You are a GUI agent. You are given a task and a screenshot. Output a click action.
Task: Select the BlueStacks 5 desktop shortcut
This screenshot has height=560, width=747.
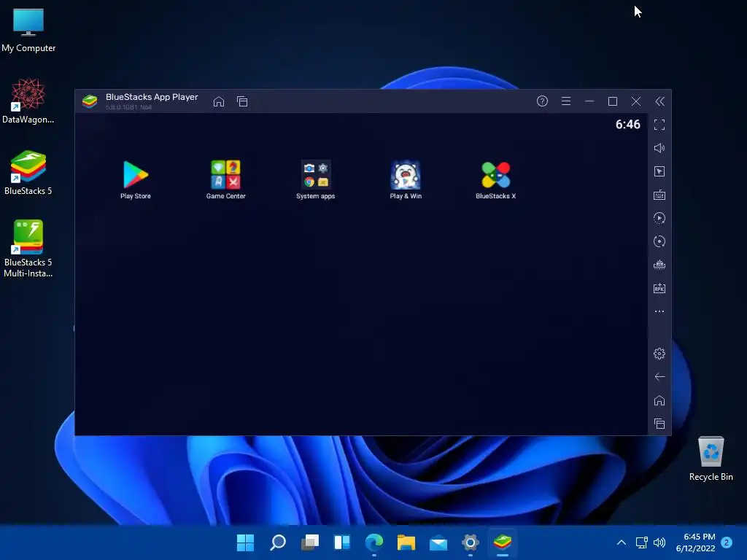tap(28, 173)
